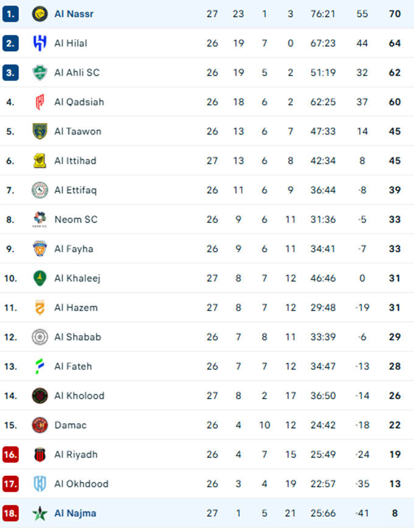Click the Al Qadsiah club logo
This screenshot has height=532, width=414.
40,102
